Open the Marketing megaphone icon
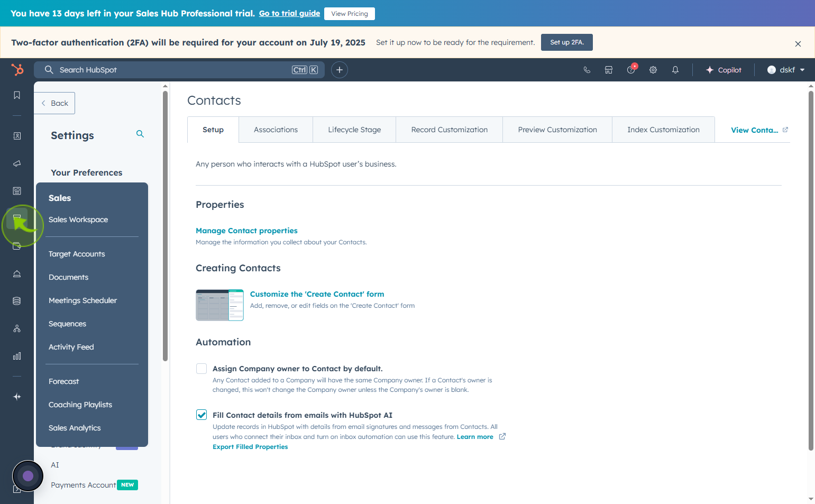 17,163
